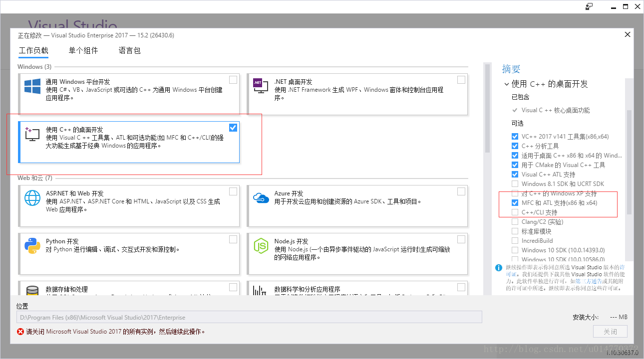Click the close-all-instances error message text
The height and width of the screenshot is (359, 644).
116,332
